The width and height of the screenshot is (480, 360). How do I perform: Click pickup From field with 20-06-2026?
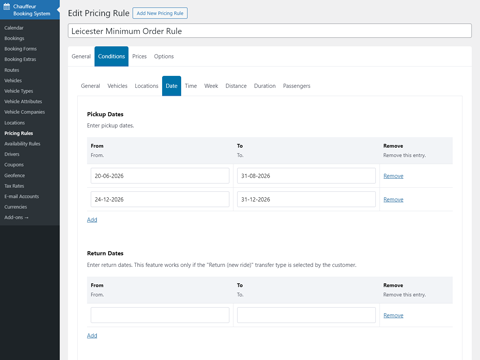(x=160, y=176)
